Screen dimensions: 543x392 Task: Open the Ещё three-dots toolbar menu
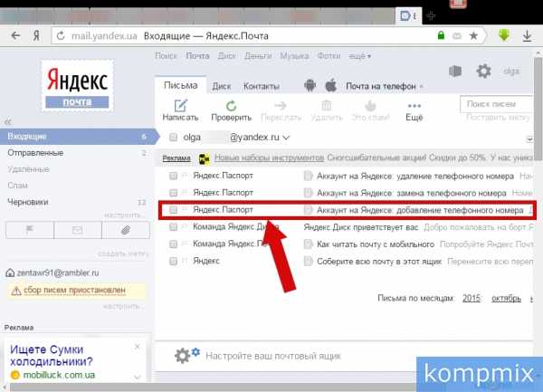pos(414,106)
